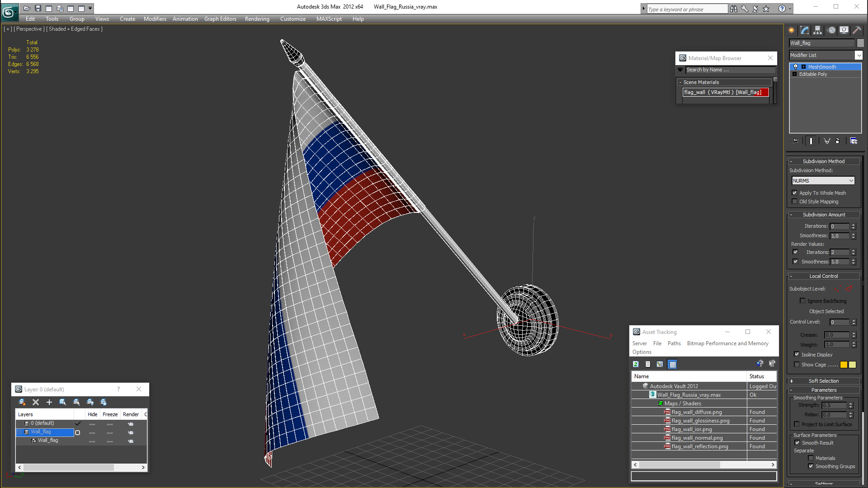This screenshot has height=488, width=868.
Task: Click the Search by Name field
Action: click(x=731, y=70)
